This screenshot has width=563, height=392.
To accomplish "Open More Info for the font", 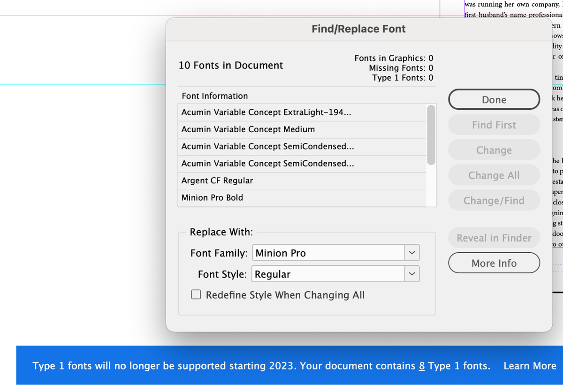I will coord(494,263).
